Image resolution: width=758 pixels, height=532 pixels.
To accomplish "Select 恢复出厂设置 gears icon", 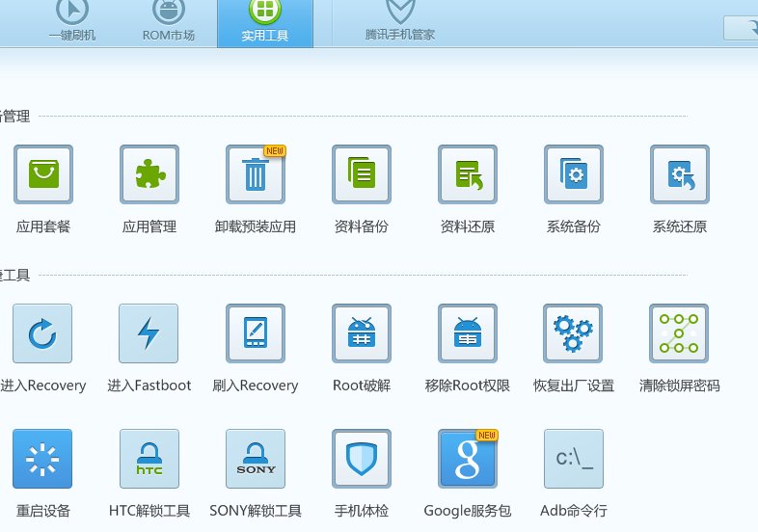I will point(574,334).
